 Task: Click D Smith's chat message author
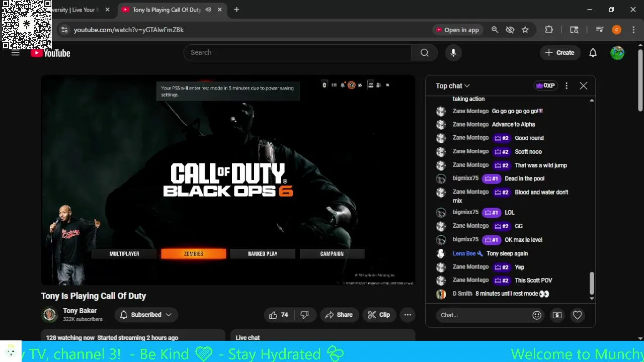462,294
